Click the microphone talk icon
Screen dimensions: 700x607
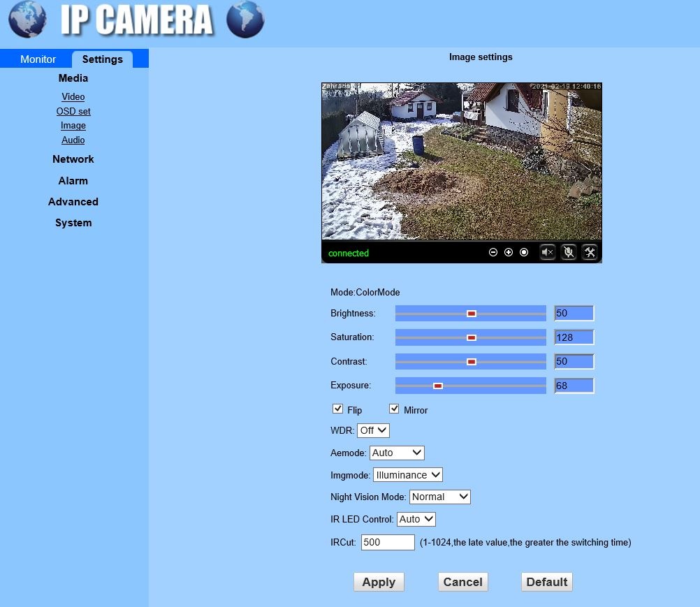click(x=569, y=252)
